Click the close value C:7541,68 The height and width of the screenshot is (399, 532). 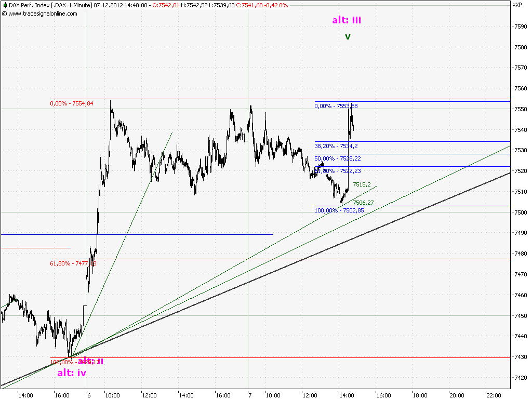point(249,5)
